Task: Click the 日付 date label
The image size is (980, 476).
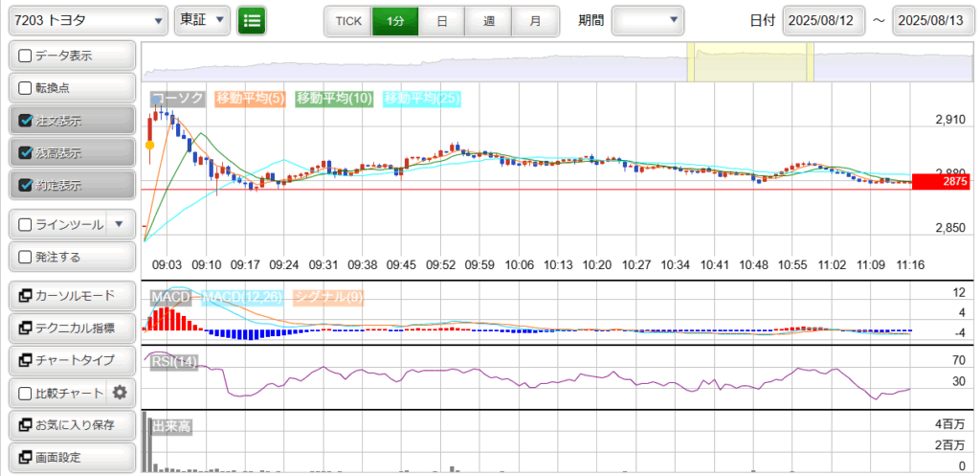Action: pyautogui.click(x=763, y=21)
